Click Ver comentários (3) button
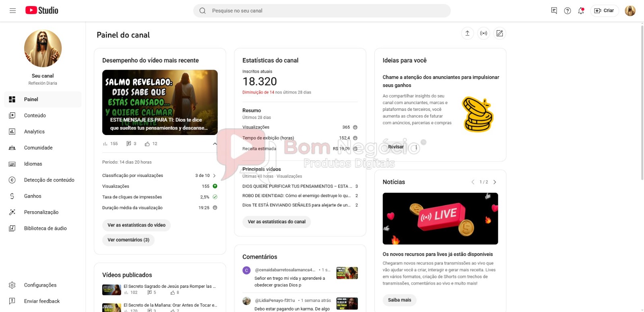 tap(128, 240)
